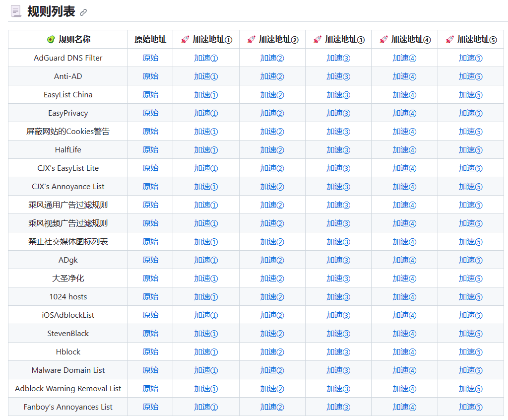The image size is (508, 420).
Task: Open 加速① link for iOSAdblockList
Action: [x=206, y=315]
